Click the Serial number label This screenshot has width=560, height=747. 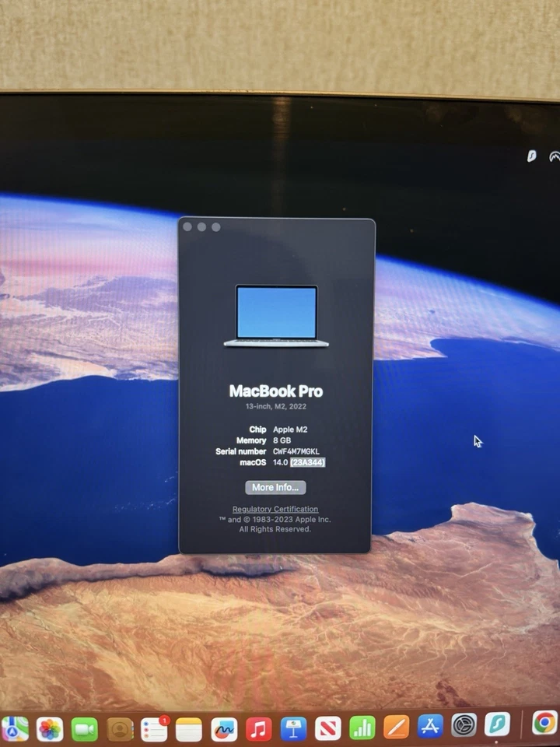tap(241, 451)
